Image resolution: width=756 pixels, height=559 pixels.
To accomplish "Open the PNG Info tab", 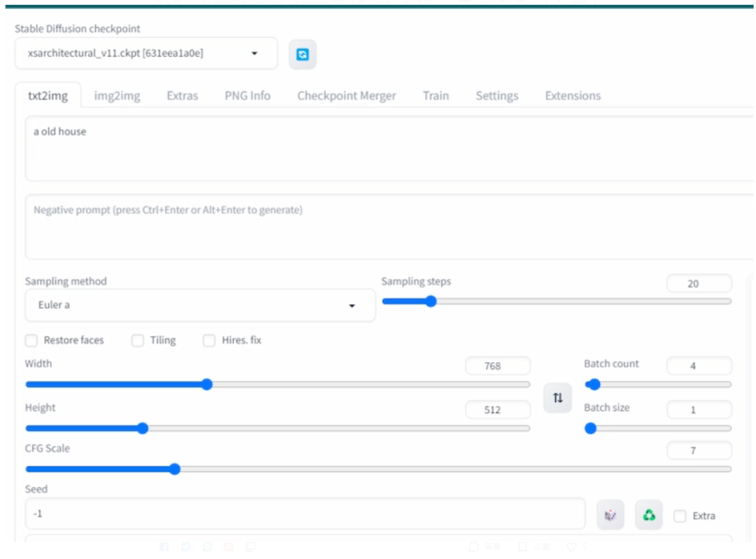I will [x=247, y=95].
